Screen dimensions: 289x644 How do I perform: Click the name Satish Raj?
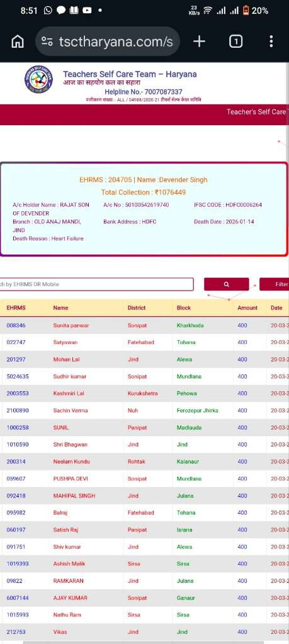coord(65,530)
